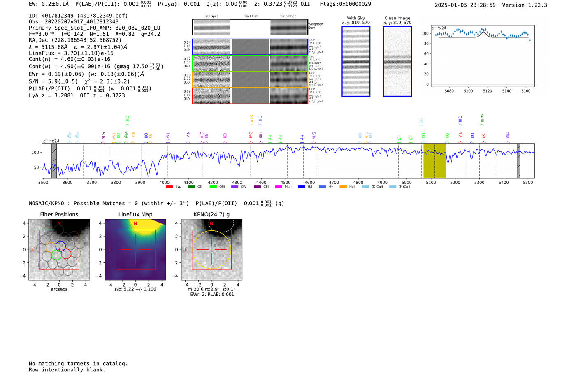The width and height of the screenshot is (576, 392).
Task: Open the KPNO(24.7) g image
Action: tap(211, 249)
